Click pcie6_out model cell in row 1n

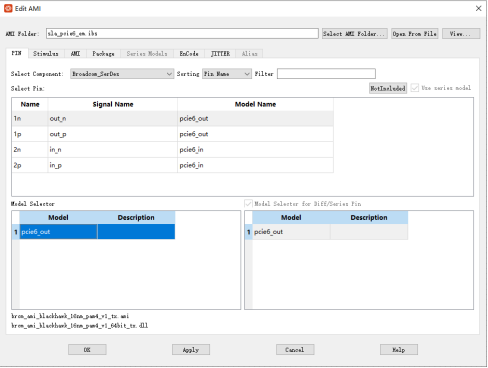[255, 118]
